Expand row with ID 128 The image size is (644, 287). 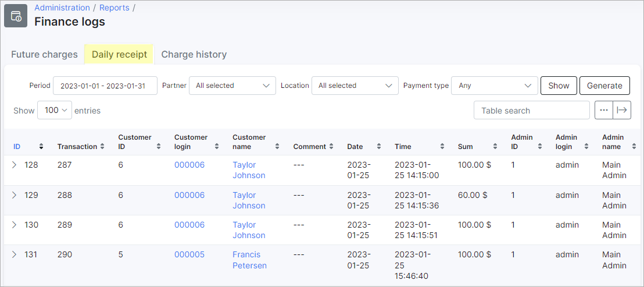[15, 165]
